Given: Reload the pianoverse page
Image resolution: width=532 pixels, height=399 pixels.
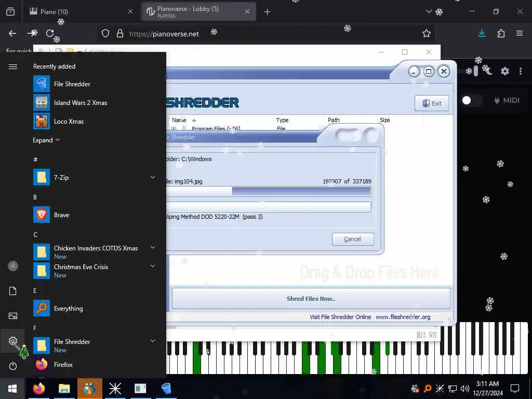Looking at the screenshot, I should (50, 33).
